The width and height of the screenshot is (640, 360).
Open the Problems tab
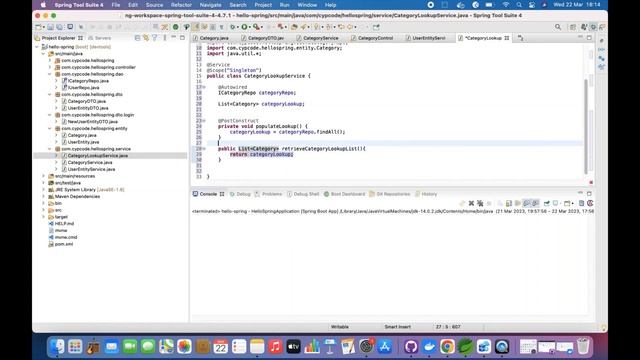point(268,194)
